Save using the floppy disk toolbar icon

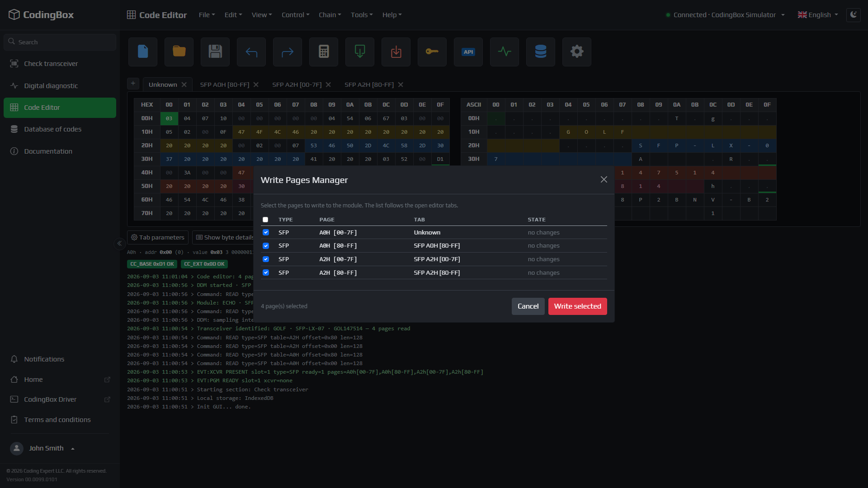point(215,52)
